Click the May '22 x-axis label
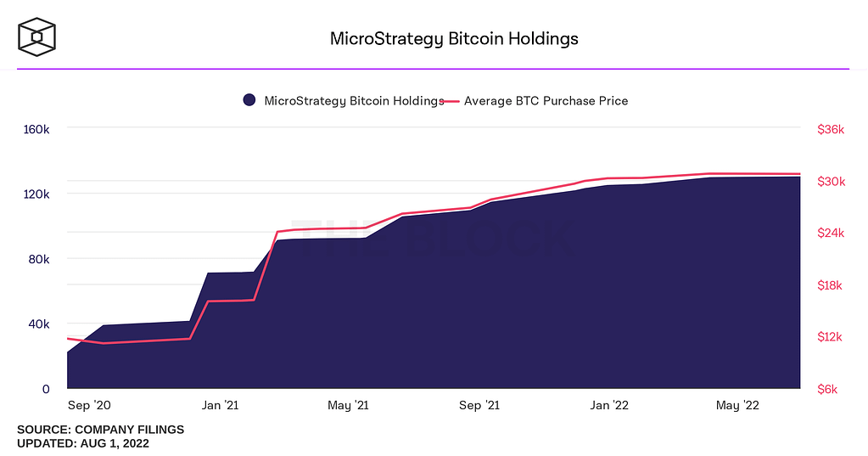Viewport: 868px width, 456px height. (738, 406)
